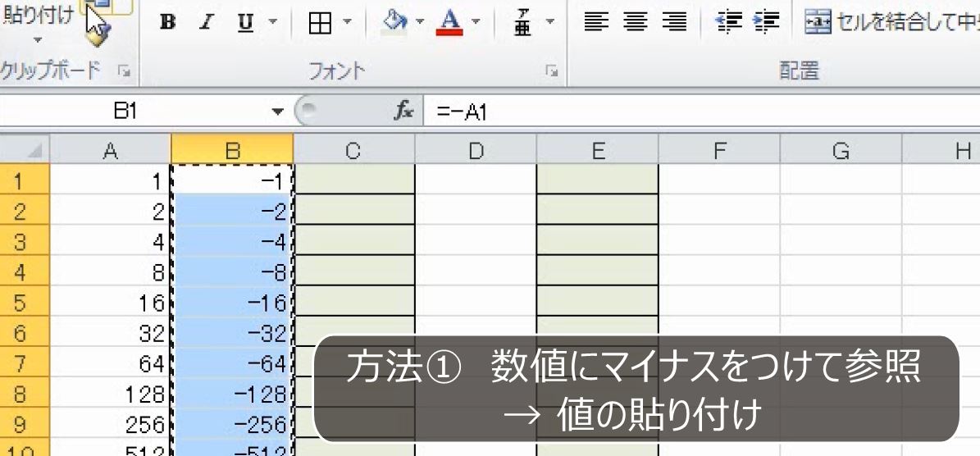Click the fx insert function icon
The image size is (980, 456).
403,112
